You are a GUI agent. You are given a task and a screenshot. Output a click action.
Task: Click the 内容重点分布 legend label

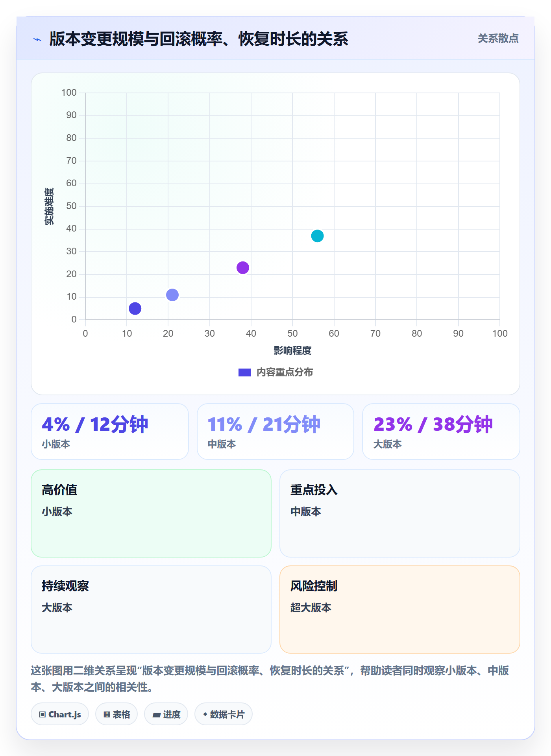[x=285, y=372]
